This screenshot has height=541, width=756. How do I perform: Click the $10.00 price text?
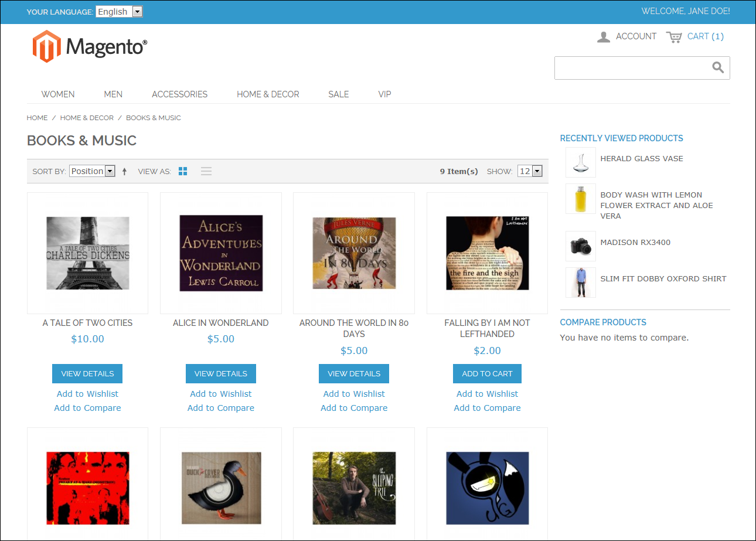pos(87,339)
